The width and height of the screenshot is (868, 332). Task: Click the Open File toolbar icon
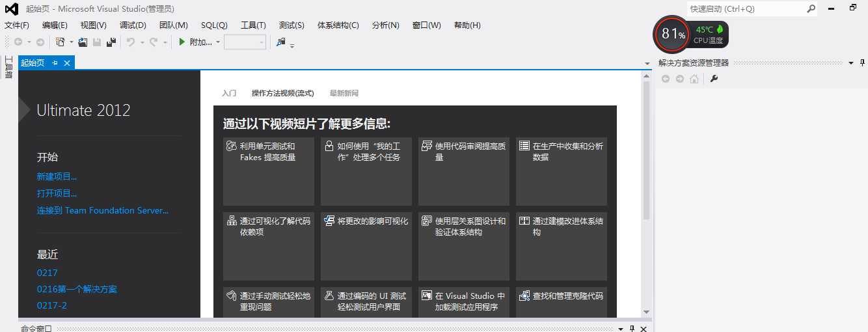83,42
